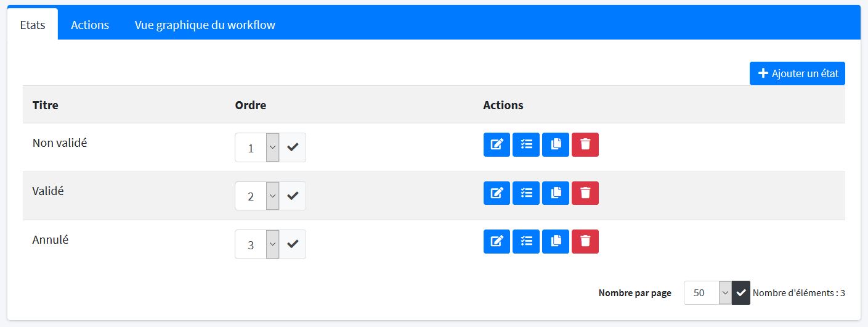
Task: Confirm order checkmark for Validé row
Action: click(x=293, y=196)
